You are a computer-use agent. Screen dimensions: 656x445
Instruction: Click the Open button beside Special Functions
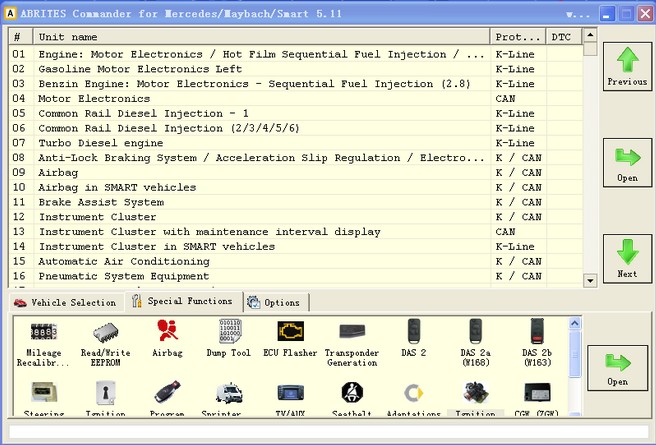point(618,368)
